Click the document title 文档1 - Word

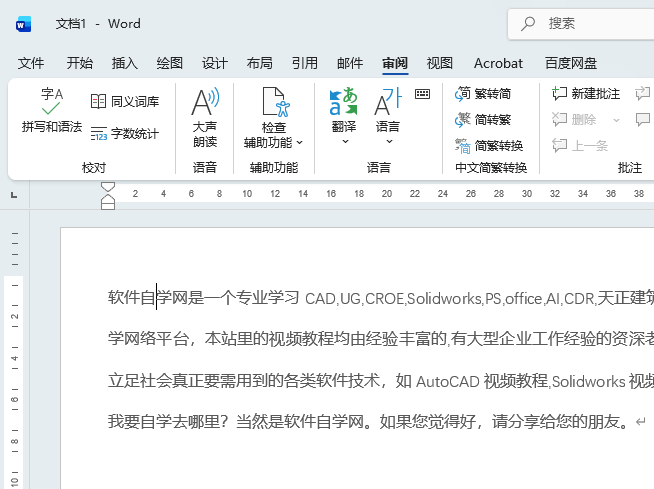(x=98, y=23)
